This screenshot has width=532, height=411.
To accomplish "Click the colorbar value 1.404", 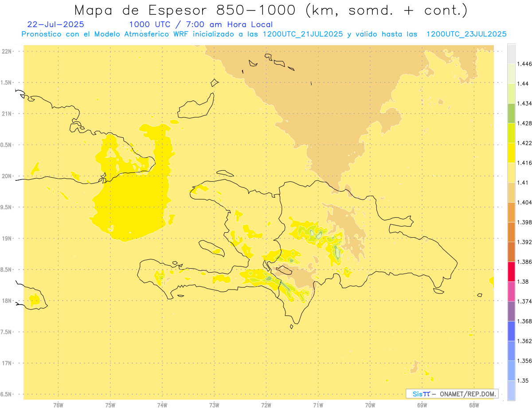I will coord(524,203).
